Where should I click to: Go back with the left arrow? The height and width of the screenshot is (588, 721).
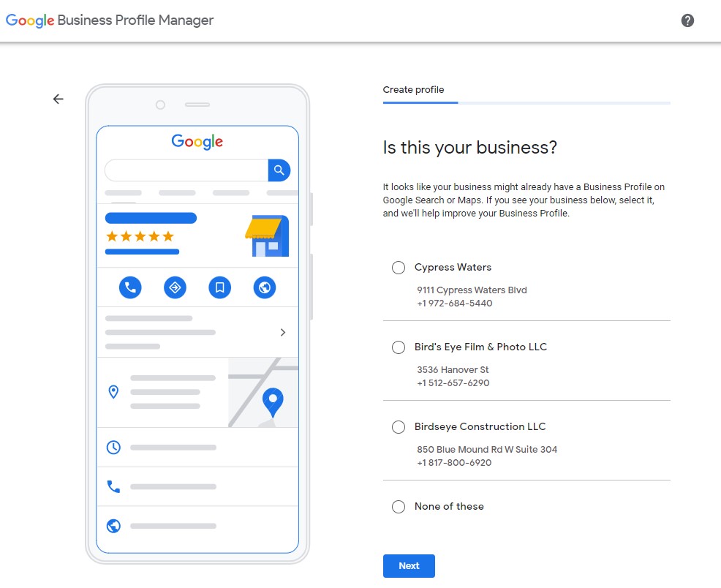pyautogui.click(x=58, y=99)
